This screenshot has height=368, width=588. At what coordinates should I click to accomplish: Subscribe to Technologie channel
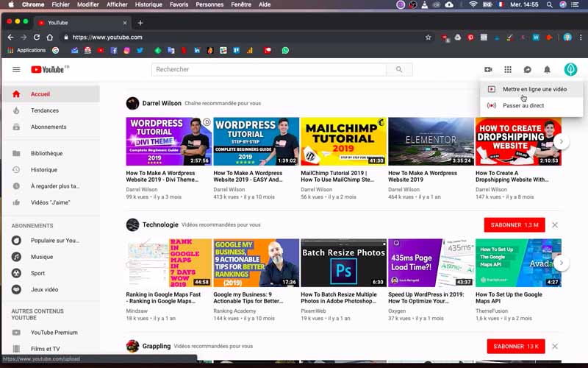point(514,225)
